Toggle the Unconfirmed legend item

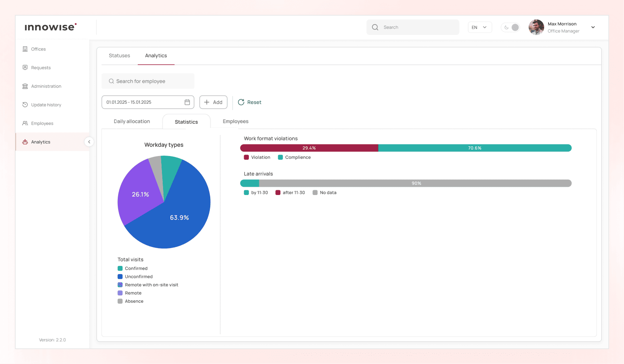[135, 277]
